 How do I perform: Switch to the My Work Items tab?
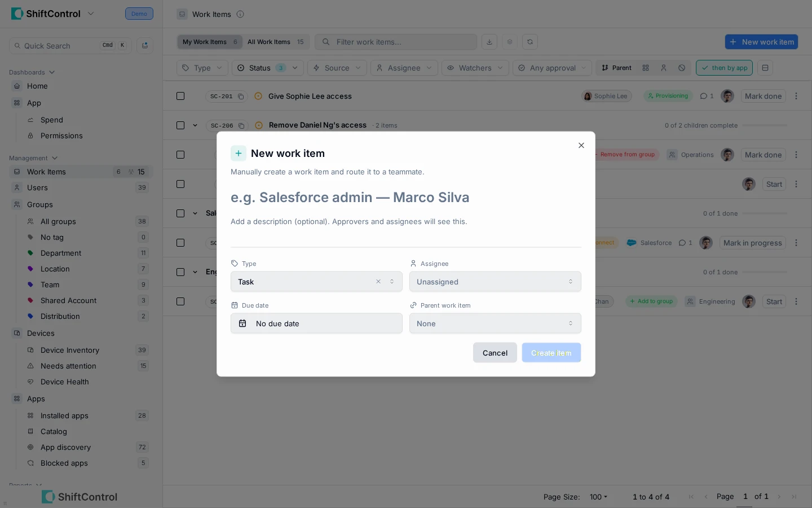[210, 42]
